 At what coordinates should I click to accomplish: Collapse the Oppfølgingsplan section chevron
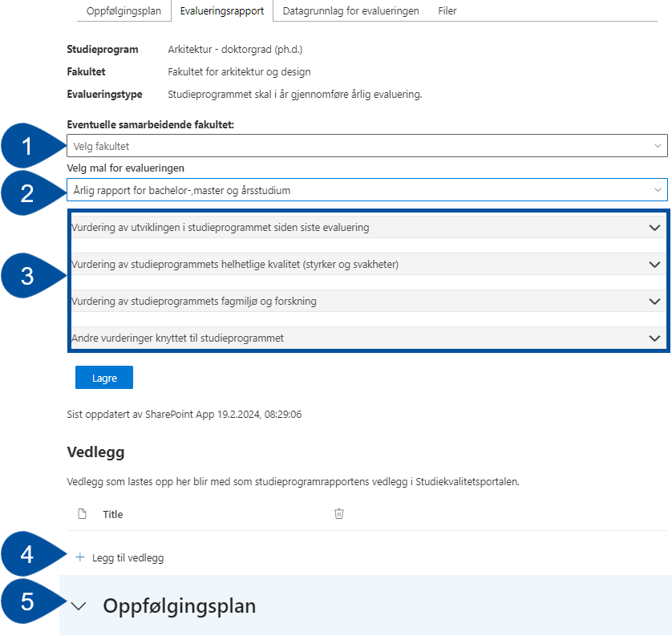click(x=79, y=606)
